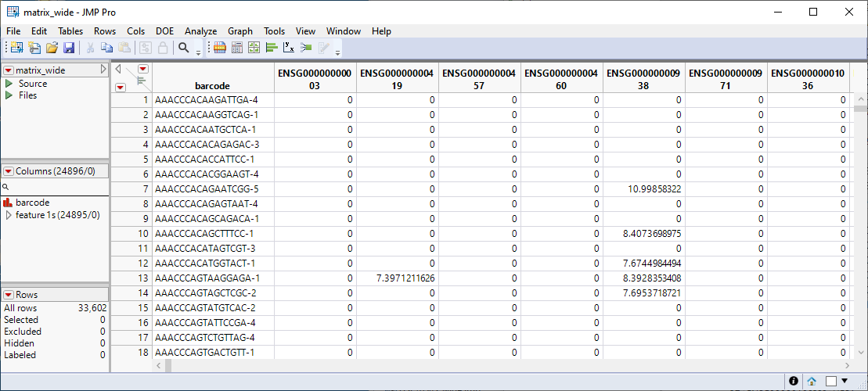Click the red-highlighted data table icon
Image resolution: width=868 pixels, height=391 pixels.
coord(220,48)
